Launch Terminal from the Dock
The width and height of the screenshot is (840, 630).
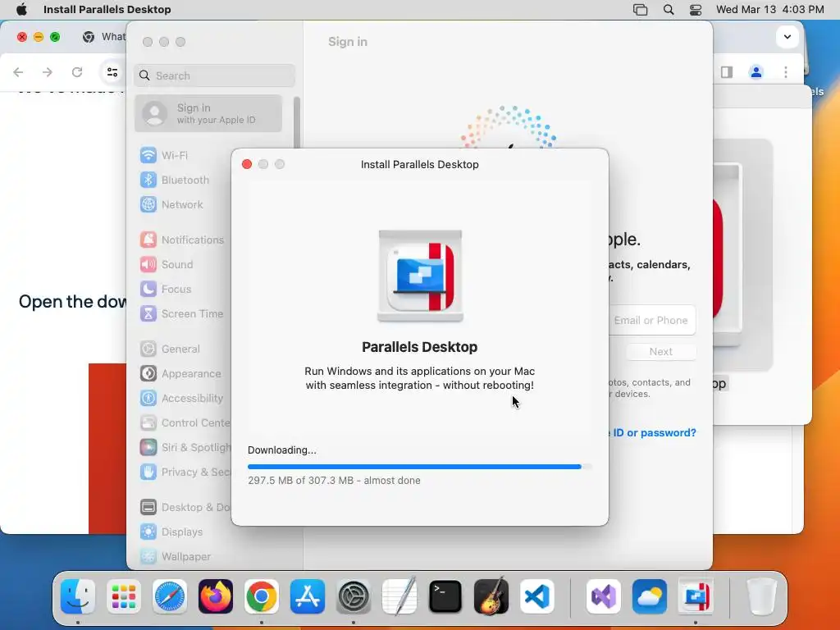(x=445, y=596)
